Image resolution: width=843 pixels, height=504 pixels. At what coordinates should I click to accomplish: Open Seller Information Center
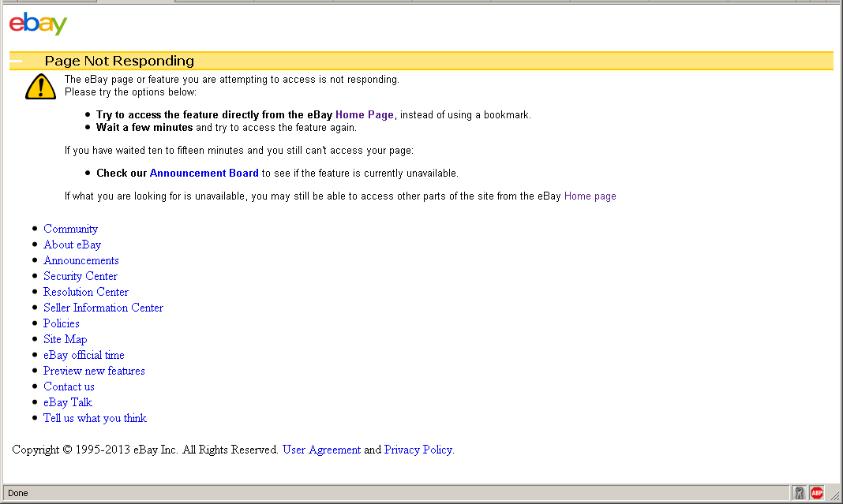pyautogui.click(x=103, y=308)
